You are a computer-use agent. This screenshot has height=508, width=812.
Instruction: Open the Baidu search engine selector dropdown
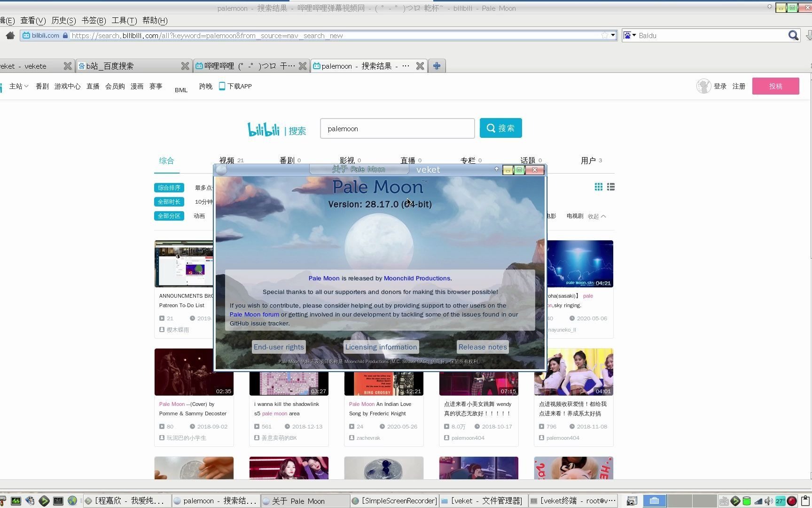(x=630, y=35)
